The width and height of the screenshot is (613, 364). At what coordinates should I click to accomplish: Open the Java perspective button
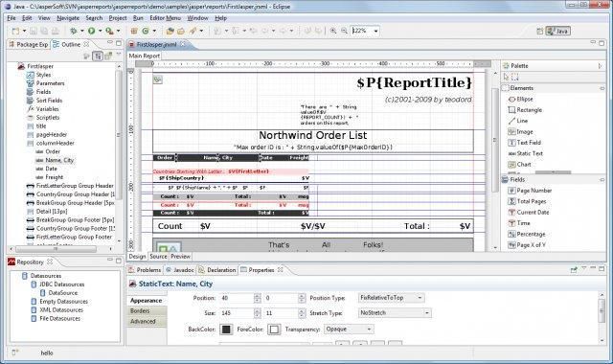coord(557,31)
